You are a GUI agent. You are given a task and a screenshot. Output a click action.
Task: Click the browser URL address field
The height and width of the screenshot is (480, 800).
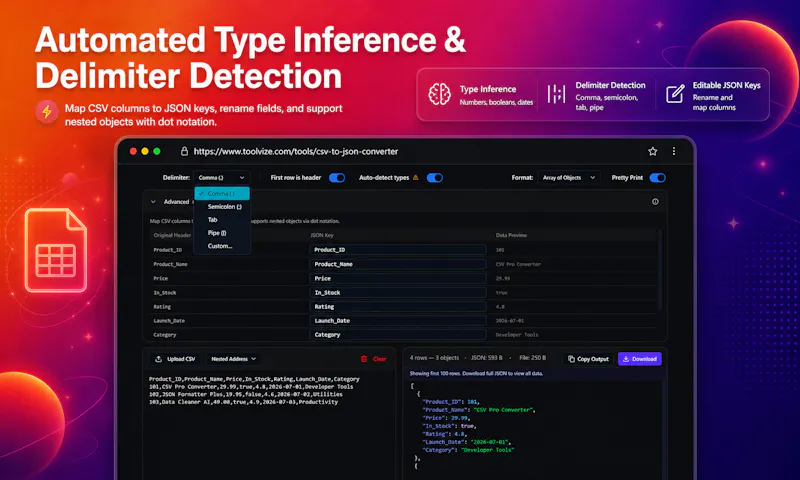pyautogui.click(x=296, y=151)
